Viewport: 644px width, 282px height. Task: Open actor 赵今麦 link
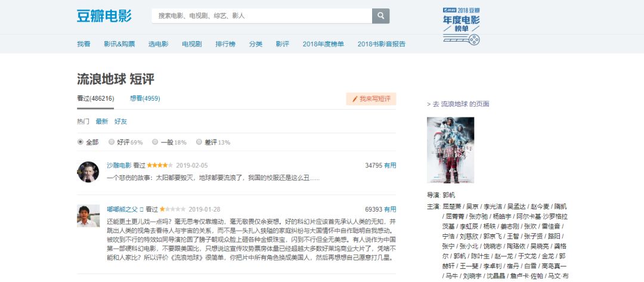[x=540, y=206]
